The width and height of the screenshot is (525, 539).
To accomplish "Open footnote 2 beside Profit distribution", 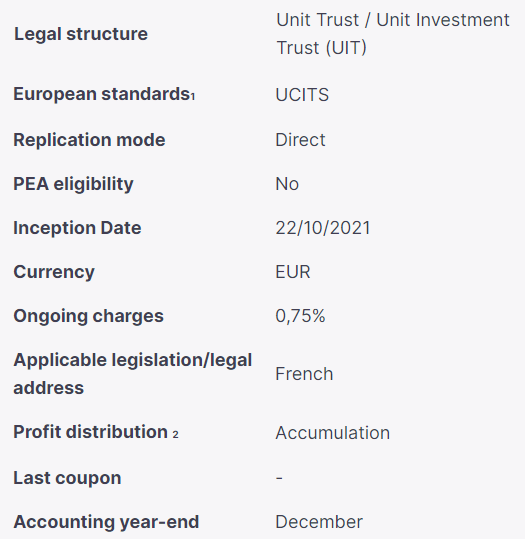I will 175,435.
